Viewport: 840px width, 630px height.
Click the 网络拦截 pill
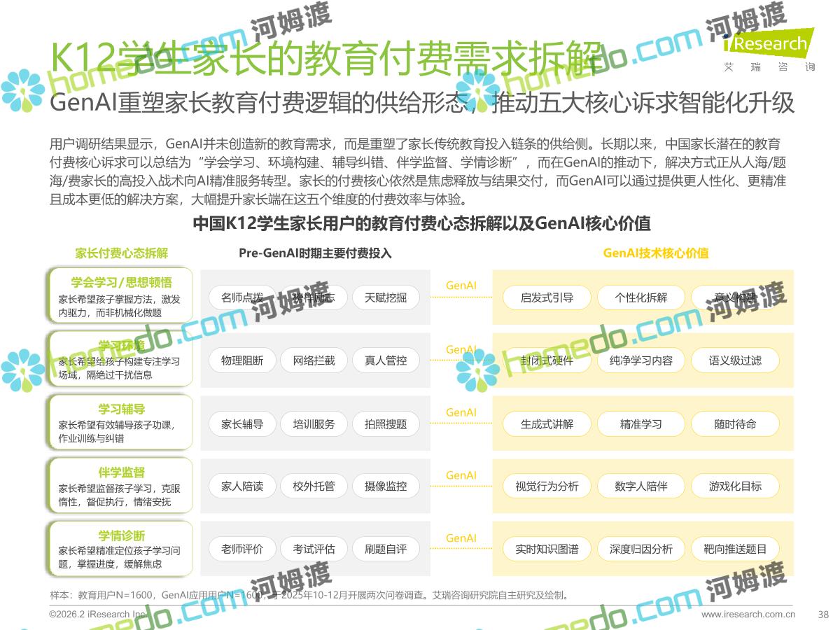[314, 360]
